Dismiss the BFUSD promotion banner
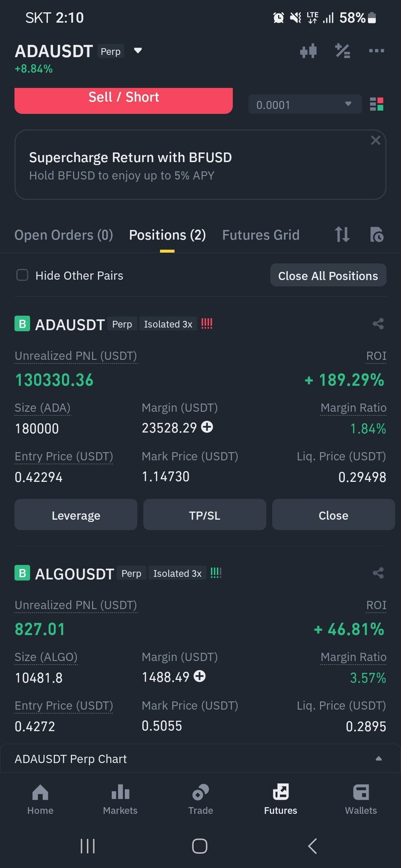This screenshot has width=401, height=868. tap(375, 140)
